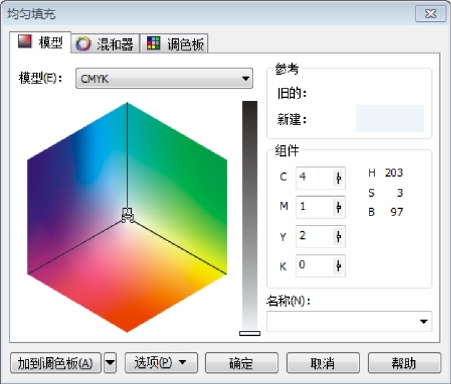Image resolution: width=451 pixels, height=384 pixels.
Task: Open the 混和器 tab
Action: click(x=105, y=44)
